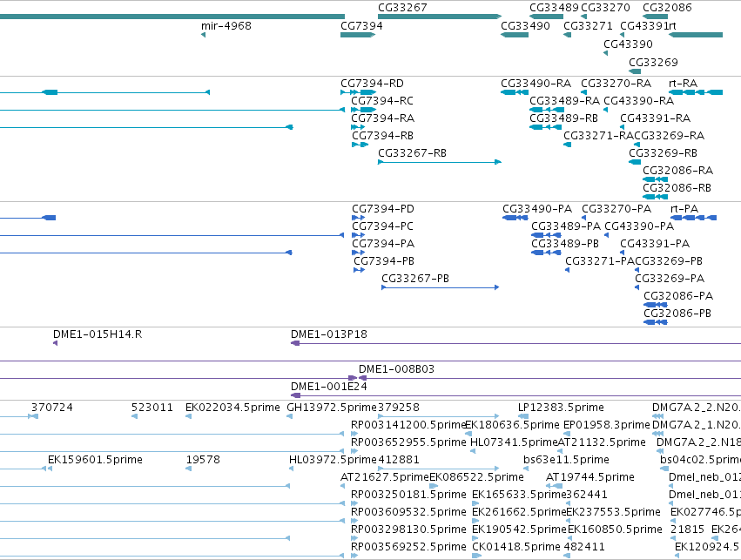Viewport: 741px width, 560px height.
Task: Click EK159601.5prime EST label
Action: (x=95, y=460)
